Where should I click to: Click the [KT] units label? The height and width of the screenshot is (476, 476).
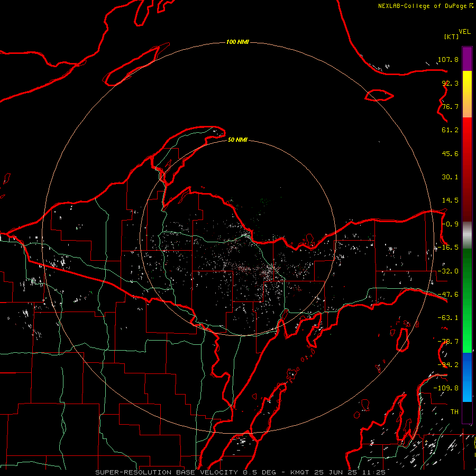pos(452,36)
